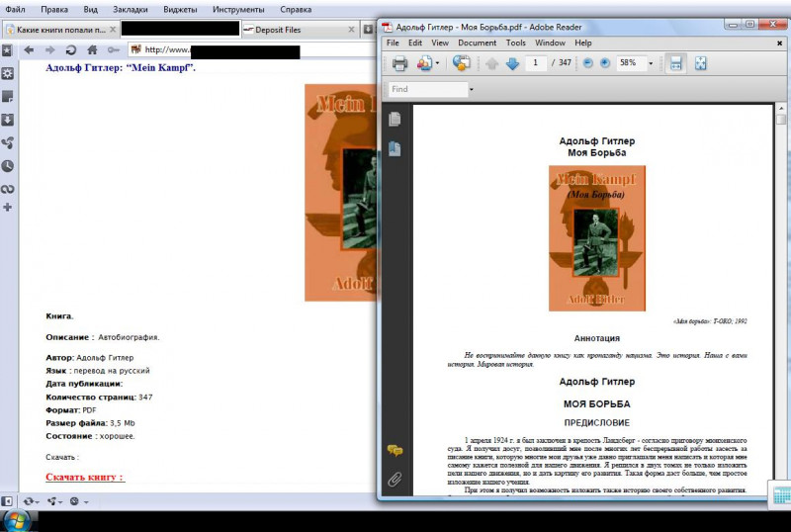Open the Закладки menu in the browser
The width and height of the screenshot is (791, 532).
[131, 9]
